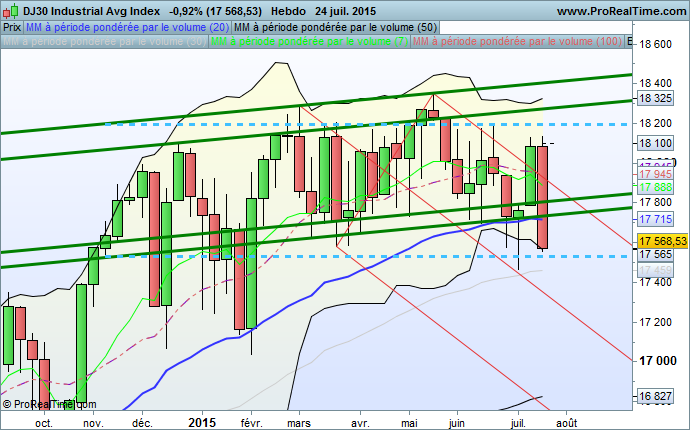Image resolution: width=690 pixels, height=430 pixels.
Task: Open the faded volume-weighted MM (30) indicator label
Action: click(x=104, y=41)
